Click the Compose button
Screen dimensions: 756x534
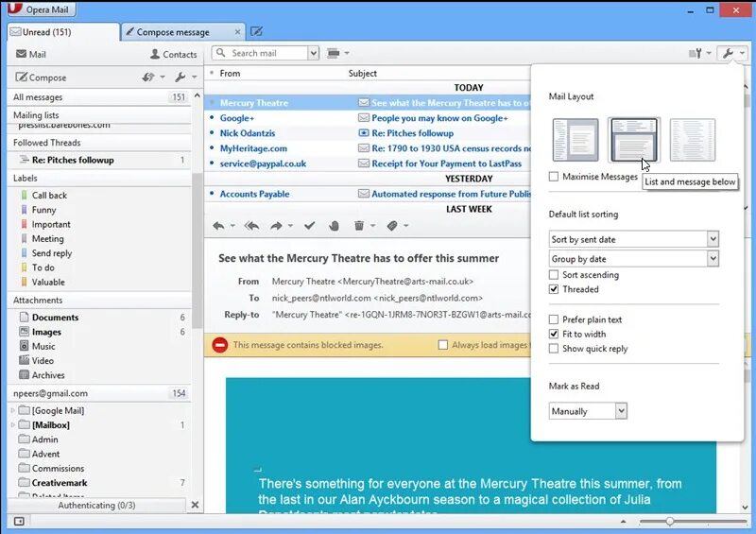[41, 78]
